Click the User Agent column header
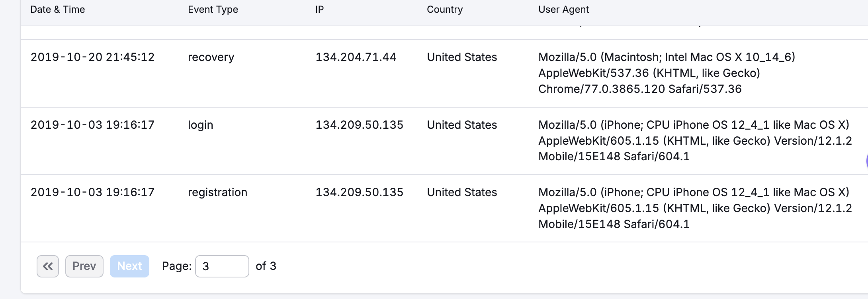 click(563, 10)
